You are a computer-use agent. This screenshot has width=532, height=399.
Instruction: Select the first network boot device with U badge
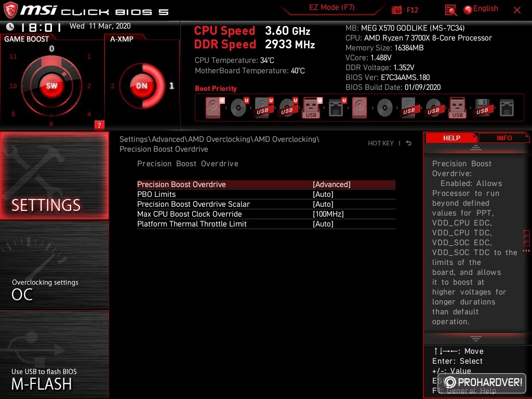click(x=337, y=108)
